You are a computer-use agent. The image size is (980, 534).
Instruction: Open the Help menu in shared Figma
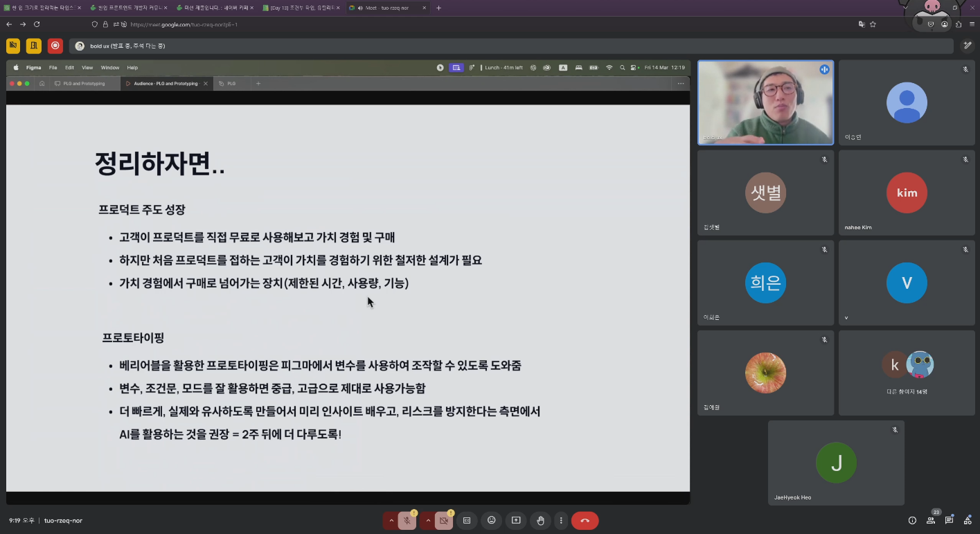pos(132,67)
